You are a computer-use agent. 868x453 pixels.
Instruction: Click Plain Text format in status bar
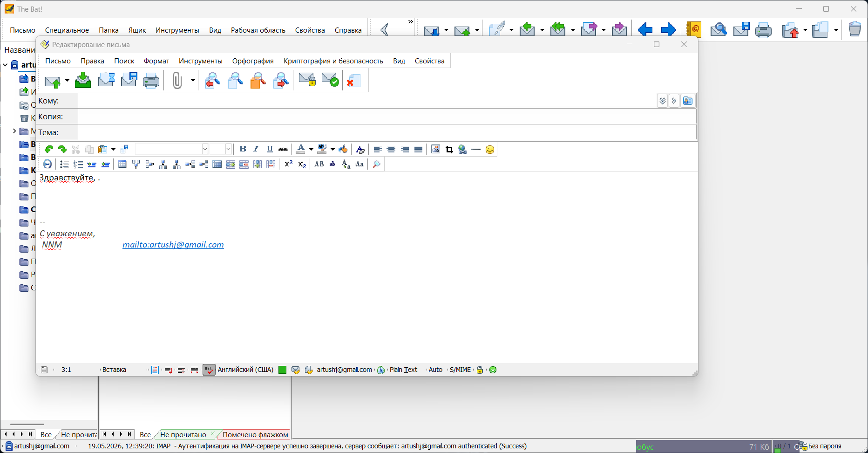403,370
